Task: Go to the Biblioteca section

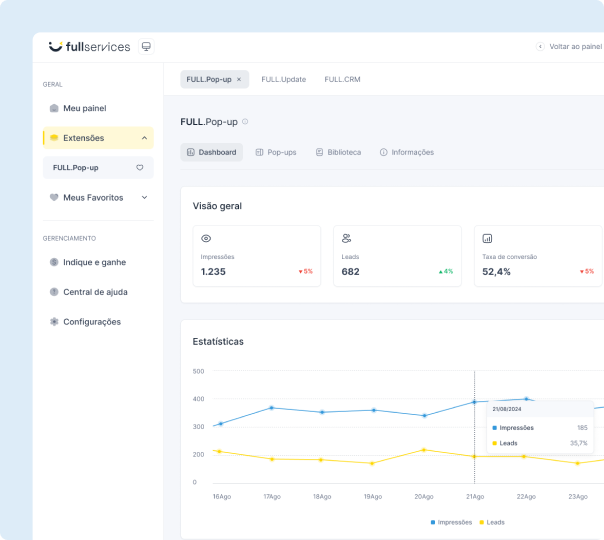Action: pos(338,152)
